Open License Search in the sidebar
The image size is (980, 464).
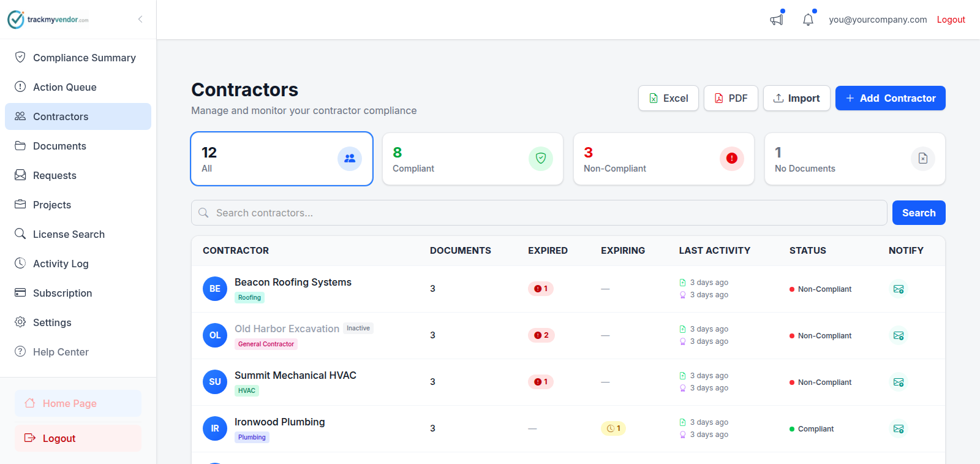click(78, 234)
